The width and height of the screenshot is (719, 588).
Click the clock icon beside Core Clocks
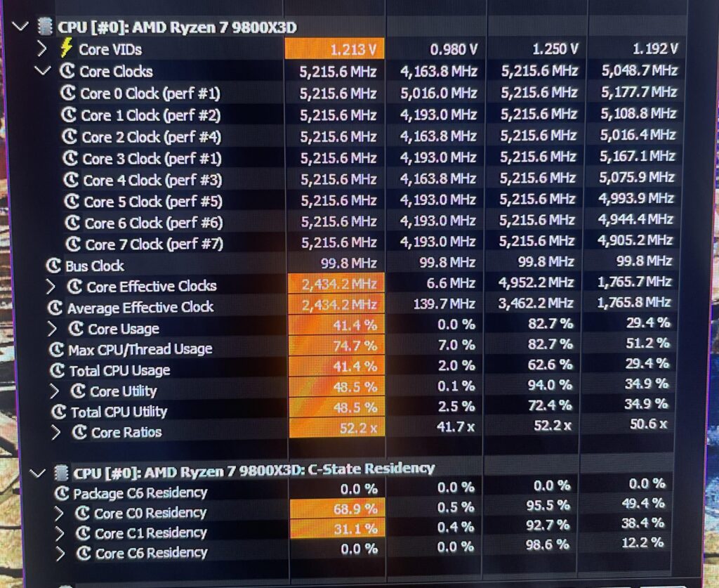[67, 71]
